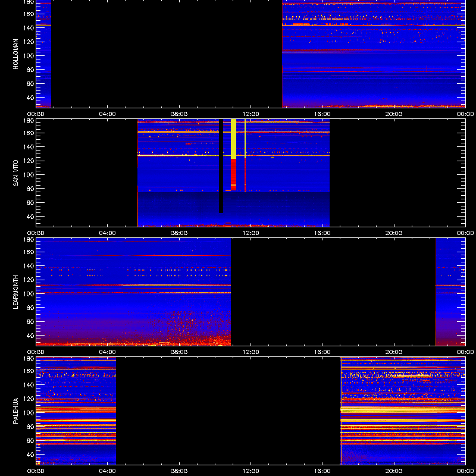The image size is (476, 476).
Task: Choose the 12:00 label under Learmonth panel
Action: click(250, 352)
